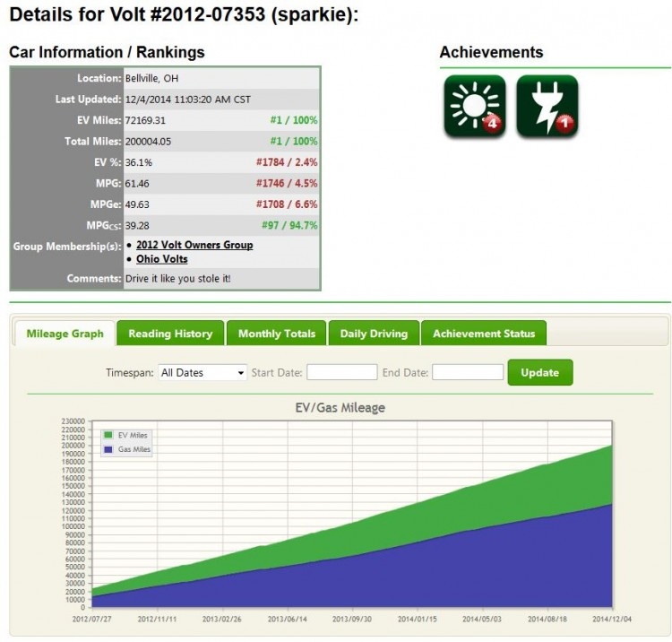672x642 pixels.
Task: Click the location text Bellville, OH
Action: [151, 79]
